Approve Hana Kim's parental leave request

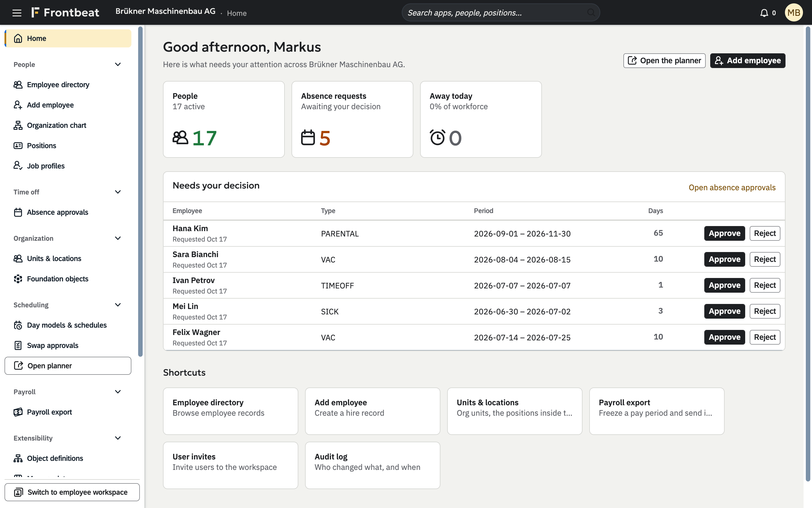click(x=724, y=233)
